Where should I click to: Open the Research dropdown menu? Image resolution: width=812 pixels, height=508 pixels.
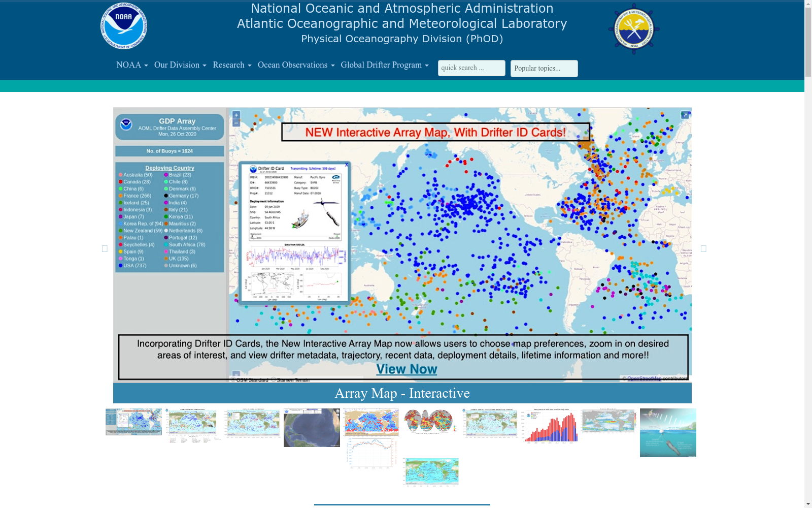point(232,65)
